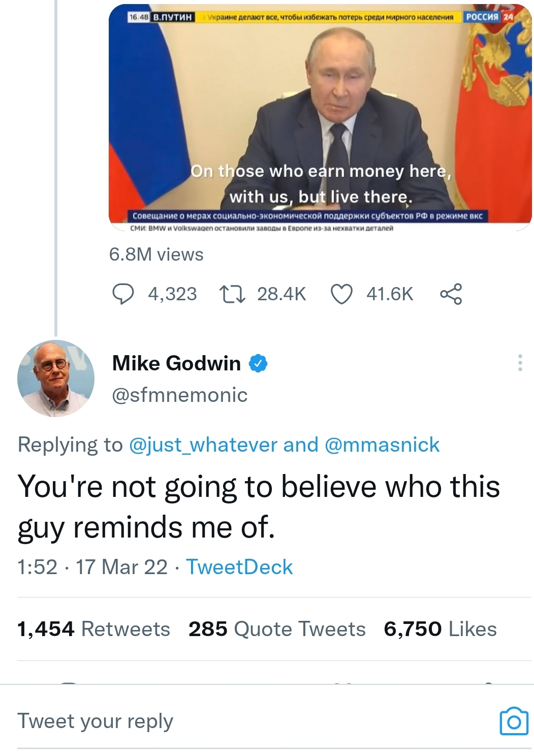Open the three-dot more options menu

[520, 363]
